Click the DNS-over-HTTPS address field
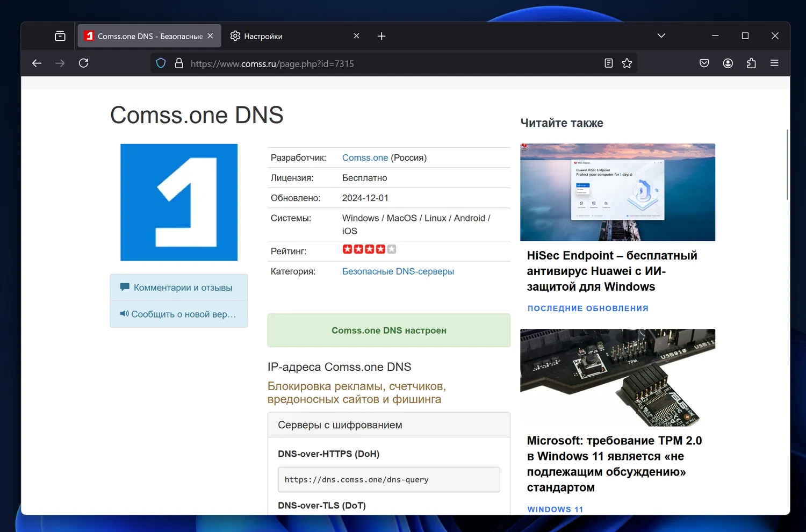Image resolution: width=806 pixels, height=532 pixels. (x=388, y=479)
